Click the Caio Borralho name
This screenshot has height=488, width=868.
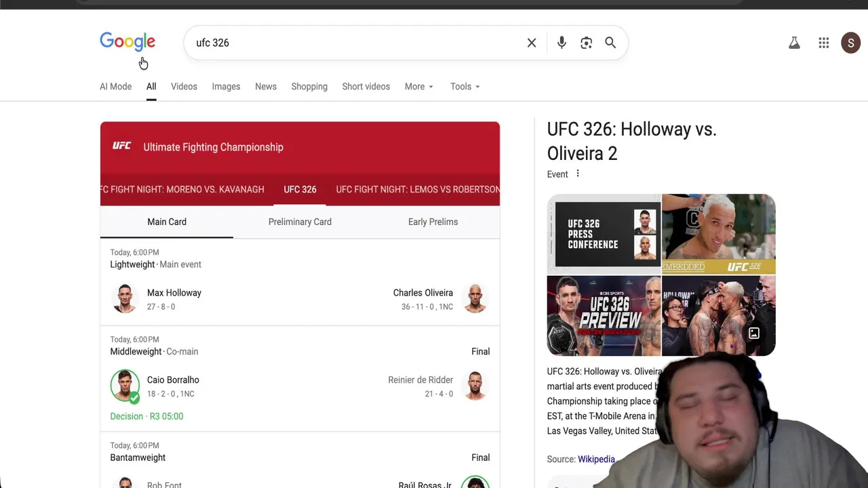(173, 380)
